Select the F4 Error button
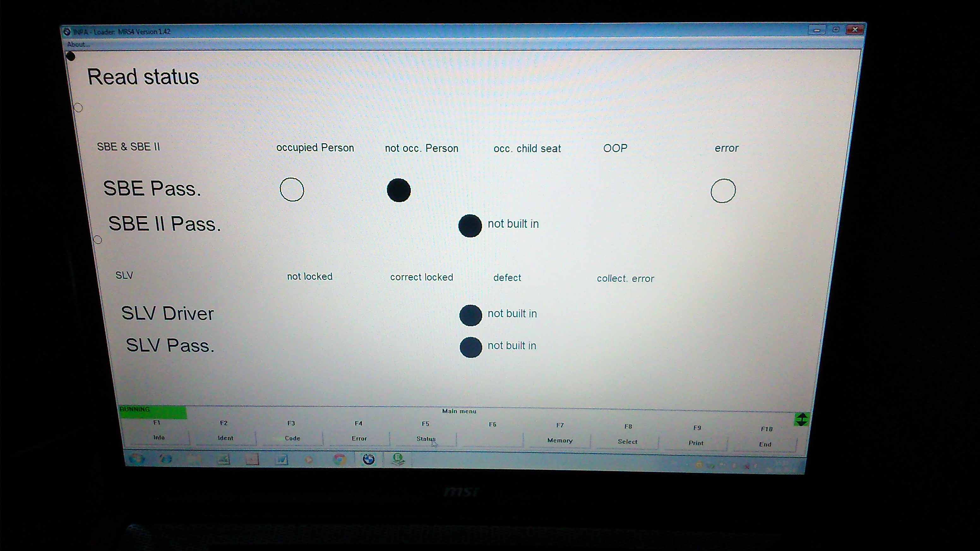 coord(359,438)
